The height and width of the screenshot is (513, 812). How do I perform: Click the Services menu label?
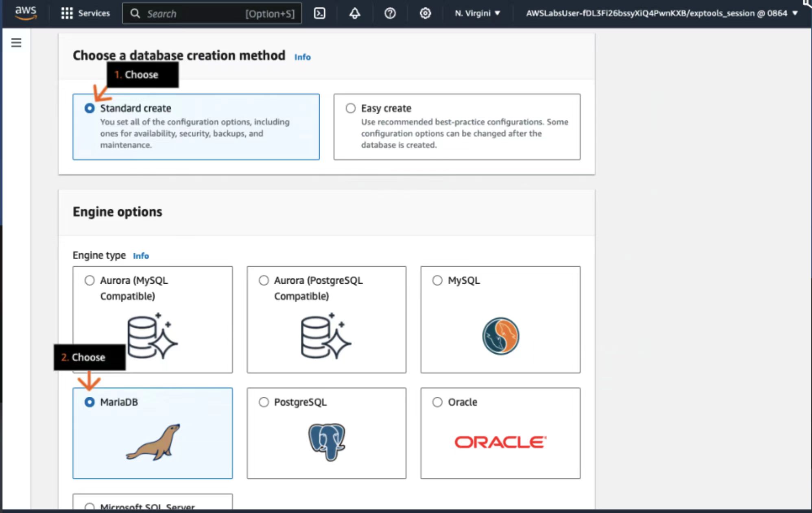click(x=94, y=13)
